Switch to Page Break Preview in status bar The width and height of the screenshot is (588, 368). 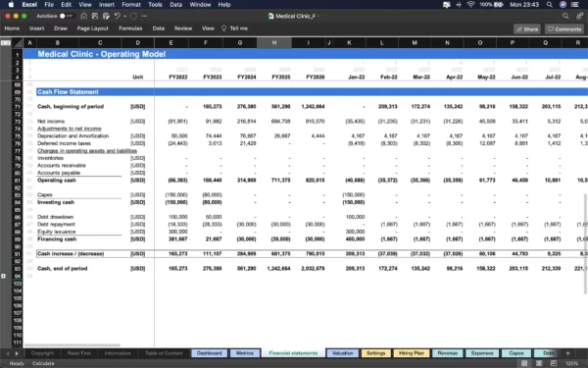[553, 363]
